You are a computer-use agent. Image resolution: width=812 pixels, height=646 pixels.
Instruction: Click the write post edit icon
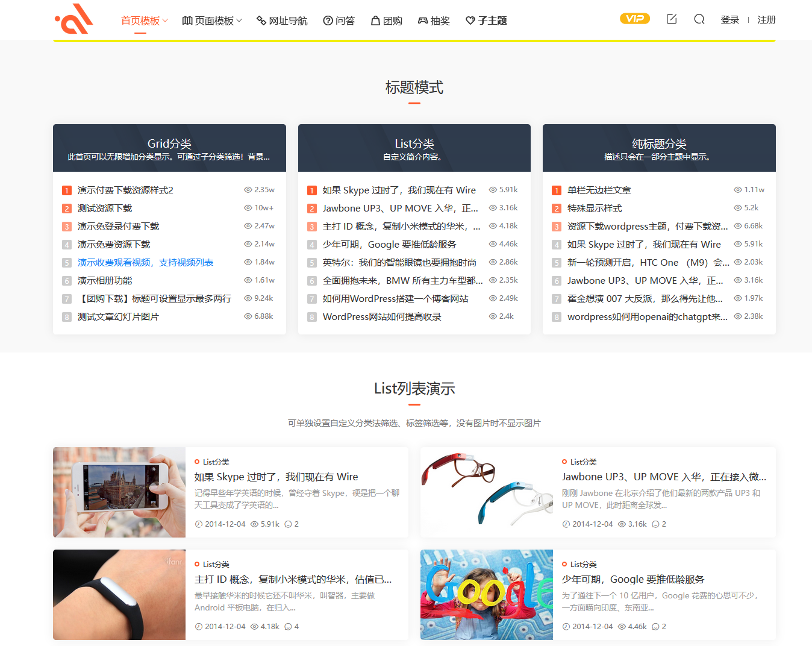click(x=672, y=19)
